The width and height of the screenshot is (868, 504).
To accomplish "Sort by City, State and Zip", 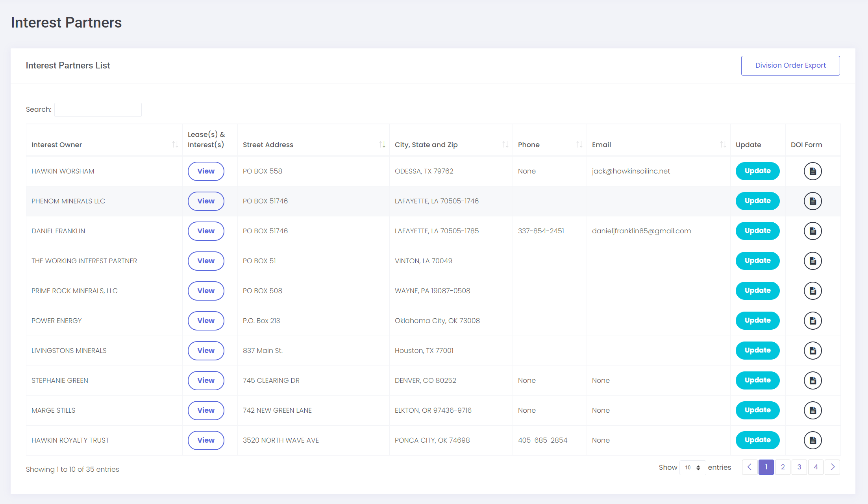I will point(505,145).
